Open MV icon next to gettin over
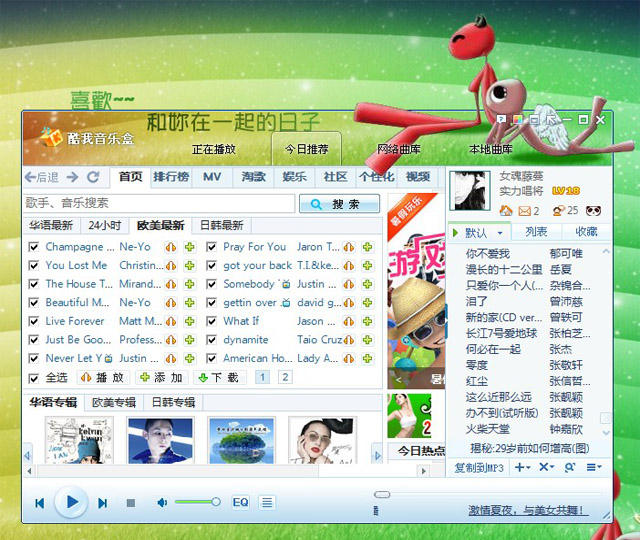 (287, 302)
